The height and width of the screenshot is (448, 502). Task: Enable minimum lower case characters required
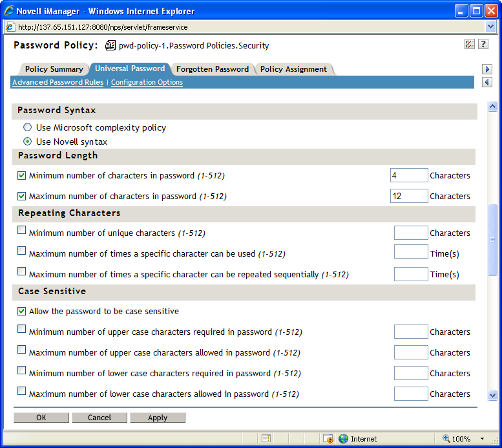pos(21,370)
